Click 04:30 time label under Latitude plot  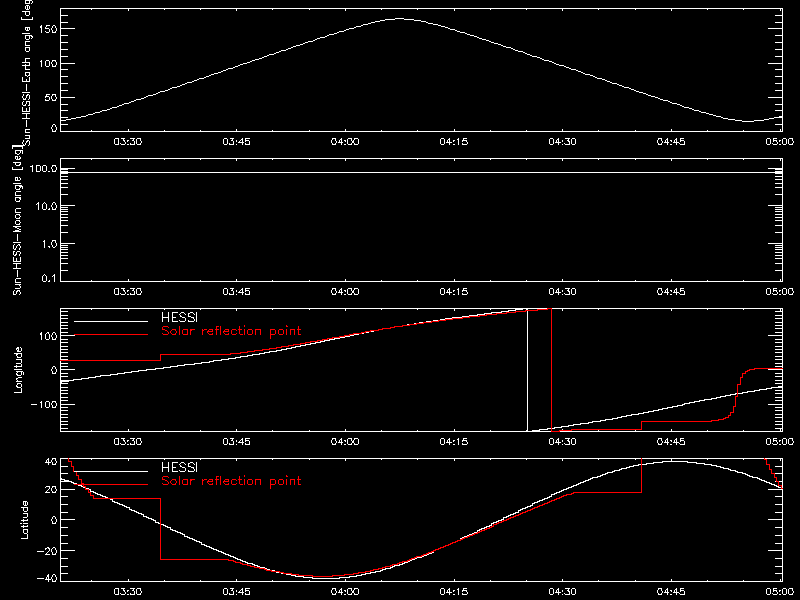pos(562,591)
